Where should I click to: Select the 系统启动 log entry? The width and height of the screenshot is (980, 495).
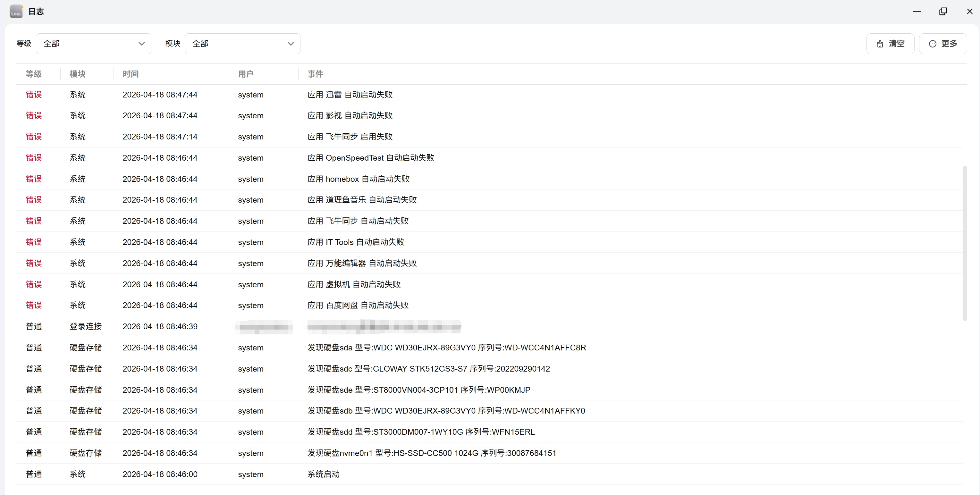[323, 474]
